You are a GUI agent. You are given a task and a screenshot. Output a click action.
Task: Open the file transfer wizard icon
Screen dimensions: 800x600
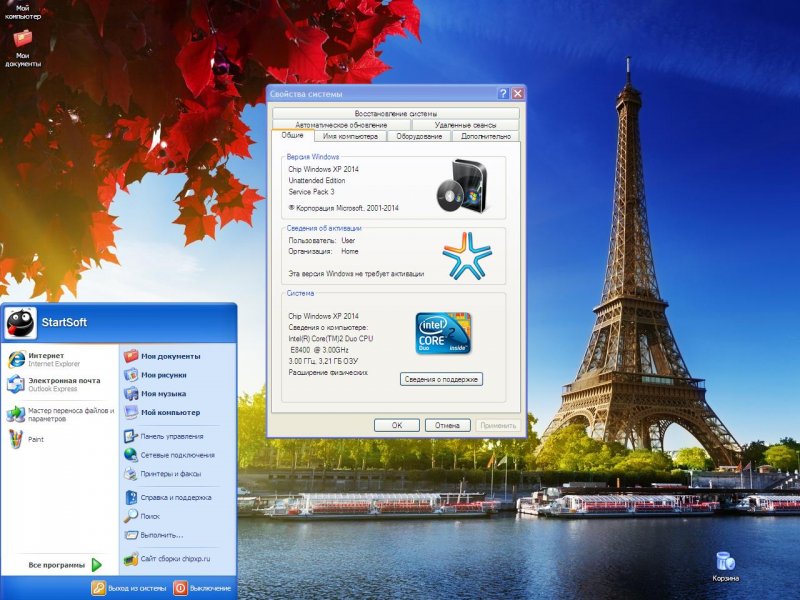click(x=16, y=414)
